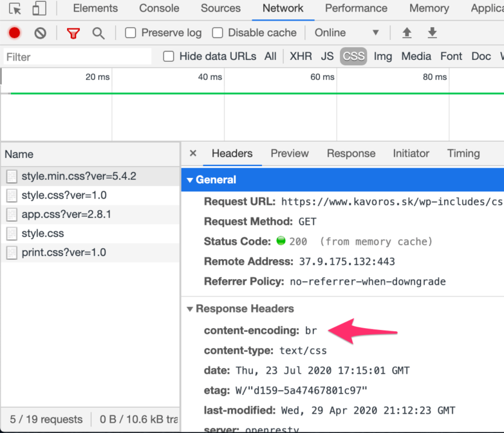Clear the network log
Screen dimensions: 504x433
pos(40,33)
